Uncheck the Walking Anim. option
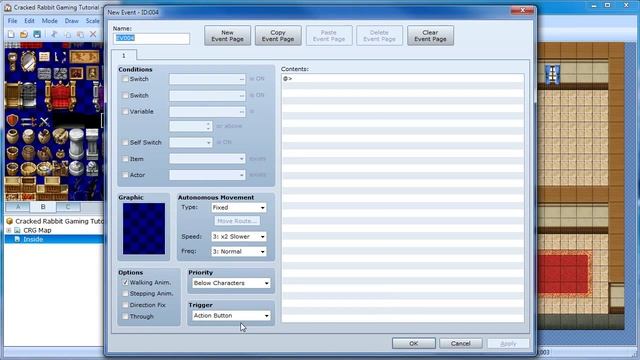The height and width of the screenshot is (360, 640). point(125,282)
